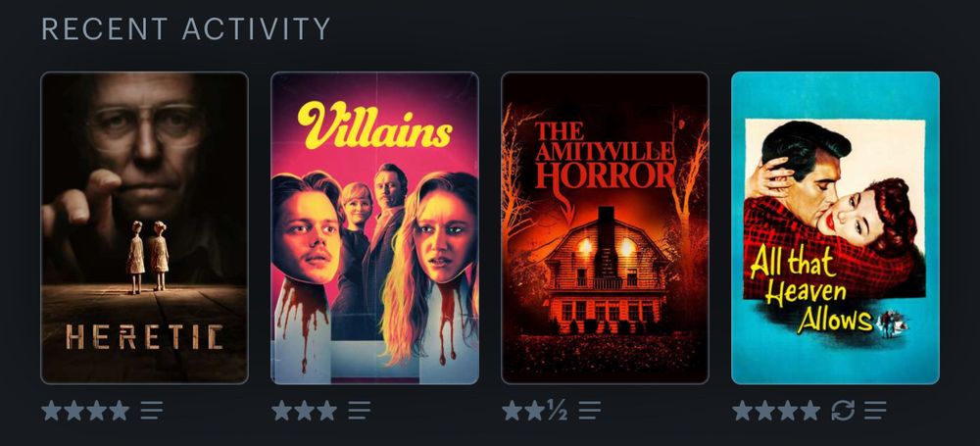Open the Recent Activity section heading
This screenshot has width=980, height=446.
click(x=185, y=28)
